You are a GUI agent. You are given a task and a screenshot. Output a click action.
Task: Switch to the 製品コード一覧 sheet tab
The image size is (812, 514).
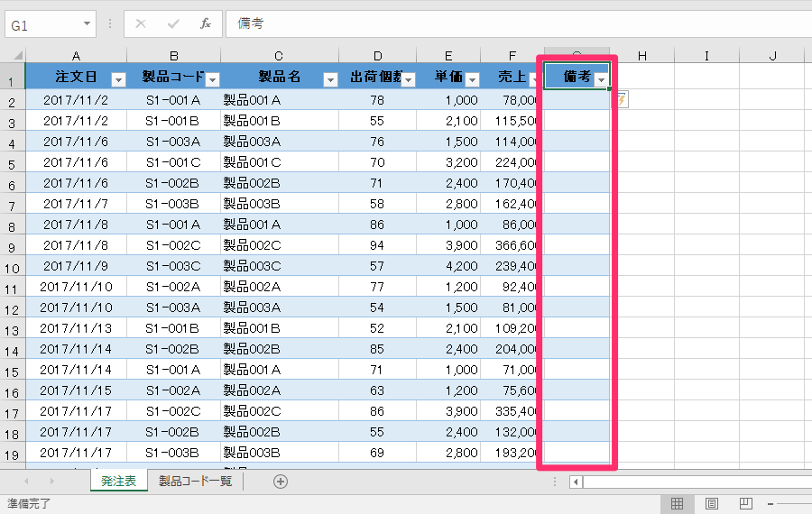[x=195, y=481]
